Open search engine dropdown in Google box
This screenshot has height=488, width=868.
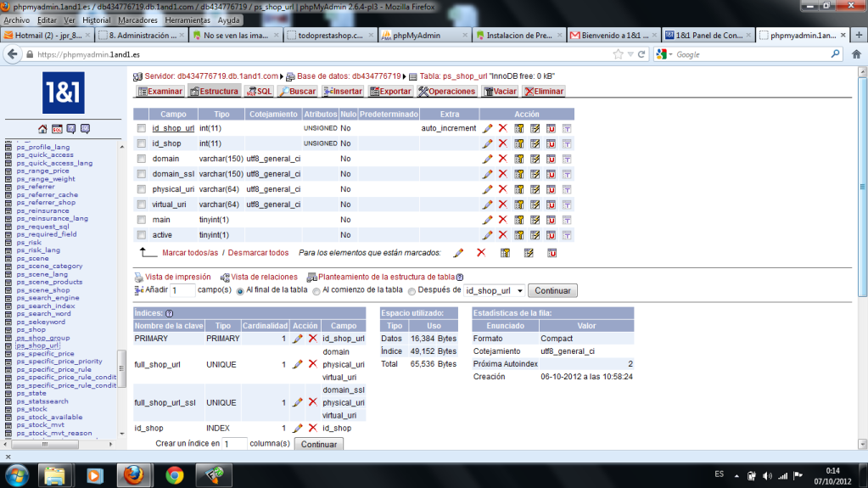point(664,54)
